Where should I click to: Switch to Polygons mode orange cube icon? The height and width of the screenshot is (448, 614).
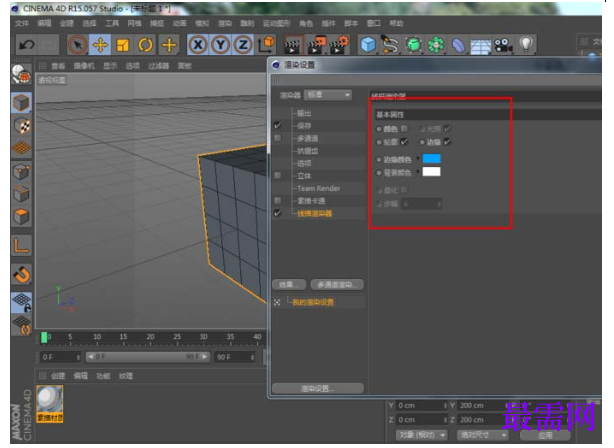[21, 217]
